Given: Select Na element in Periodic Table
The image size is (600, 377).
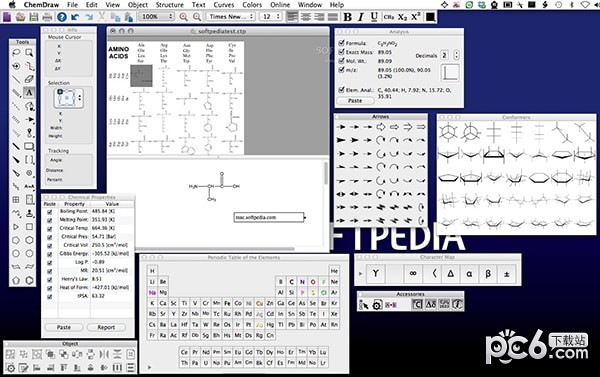Looking at the screenshot, I should coord(152,292).
